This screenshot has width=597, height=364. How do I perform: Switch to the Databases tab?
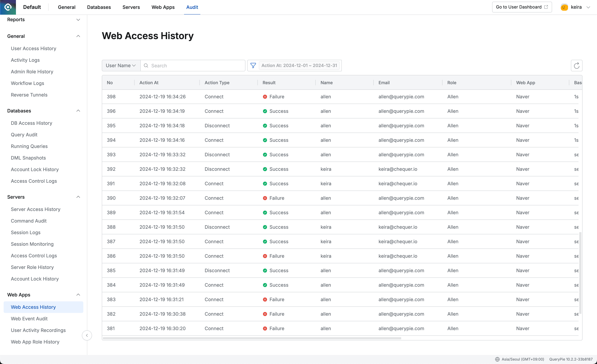pos(99,7)
